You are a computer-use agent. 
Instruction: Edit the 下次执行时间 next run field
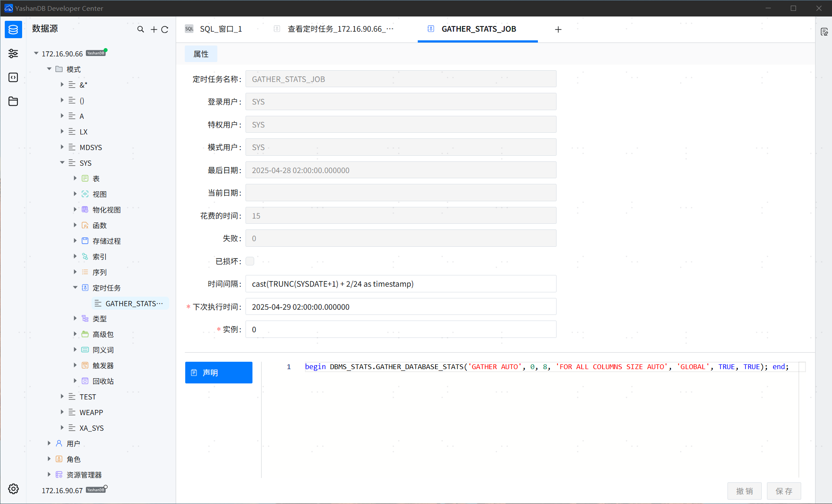tap(401, 307)
